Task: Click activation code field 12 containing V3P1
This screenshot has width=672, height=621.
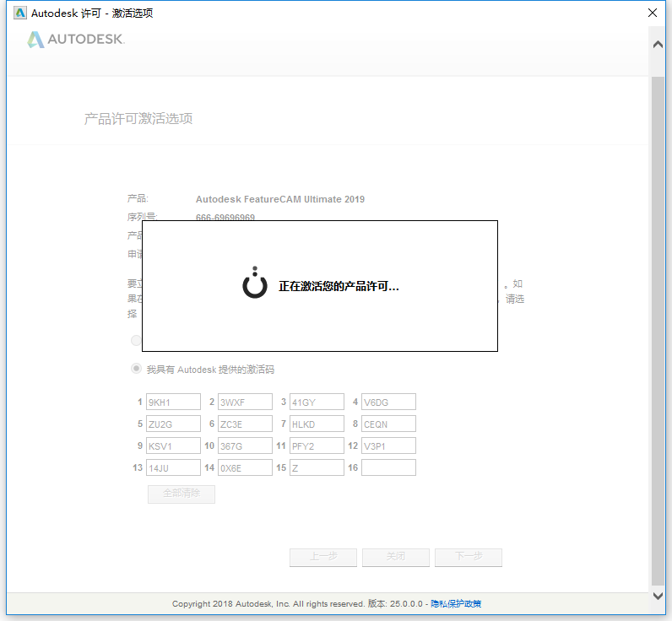Action: [388, 445]
